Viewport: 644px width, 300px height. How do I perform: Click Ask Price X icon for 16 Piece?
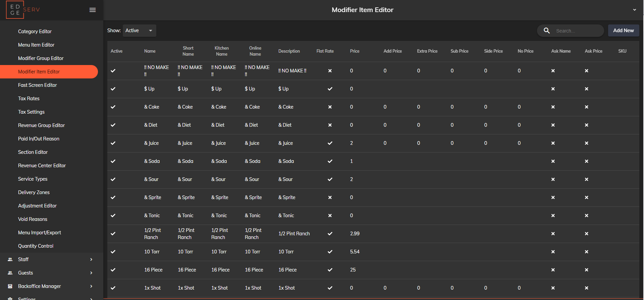tap(586, 270)
